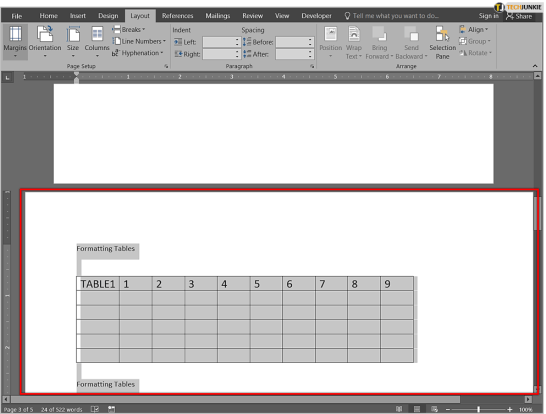Click the macro recording status bar icon
546x414 pixels.
coord(111,409)
